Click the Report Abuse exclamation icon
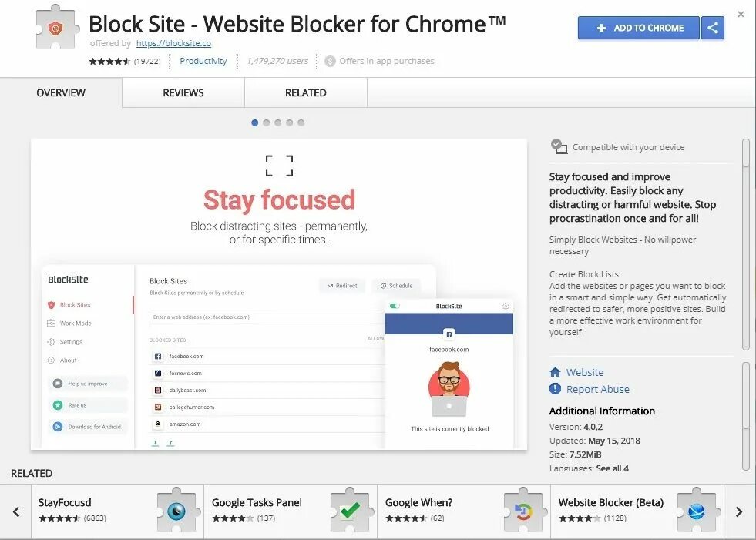 tap(555, 389)
